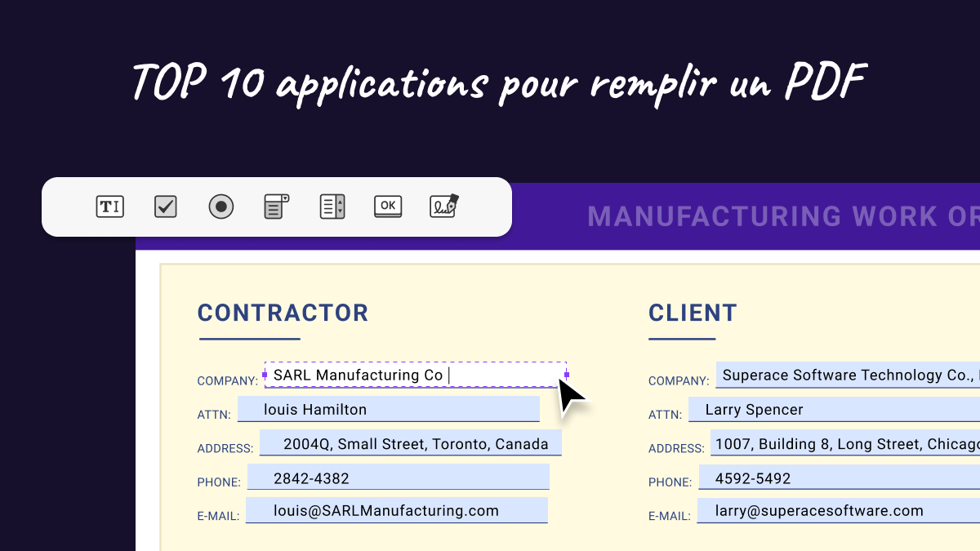The width and height of the screenshot is (980, 551).
Task: Select the Signature field tool
Action: [443, 207]
